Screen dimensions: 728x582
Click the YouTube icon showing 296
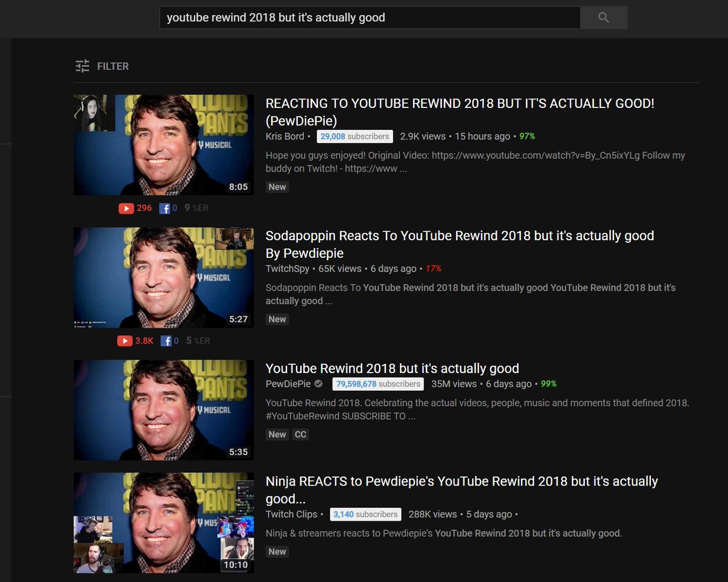coord(126,208)
